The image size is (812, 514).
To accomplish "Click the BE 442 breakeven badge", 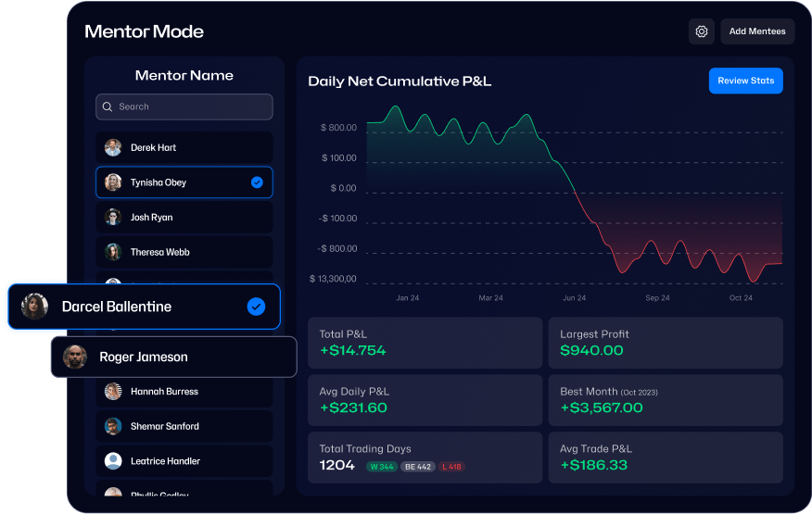I will 417,467.
